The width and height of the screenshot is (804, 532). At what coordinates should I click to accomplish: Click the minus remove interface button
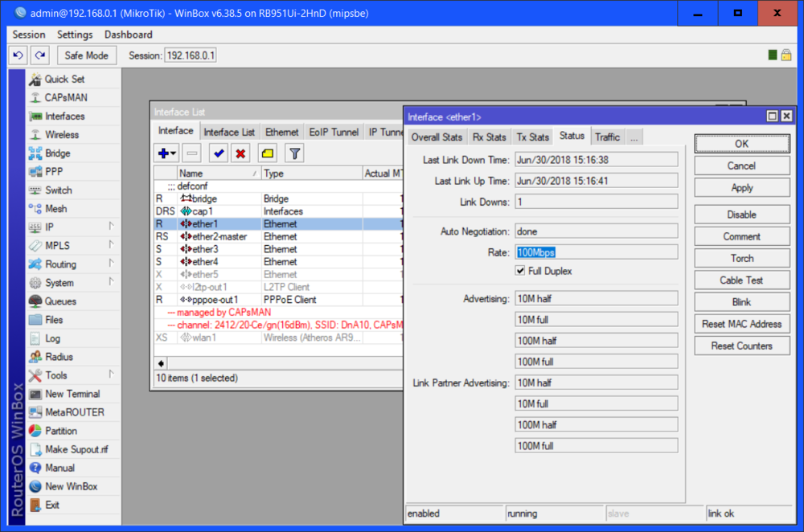[x=192, y=153]
